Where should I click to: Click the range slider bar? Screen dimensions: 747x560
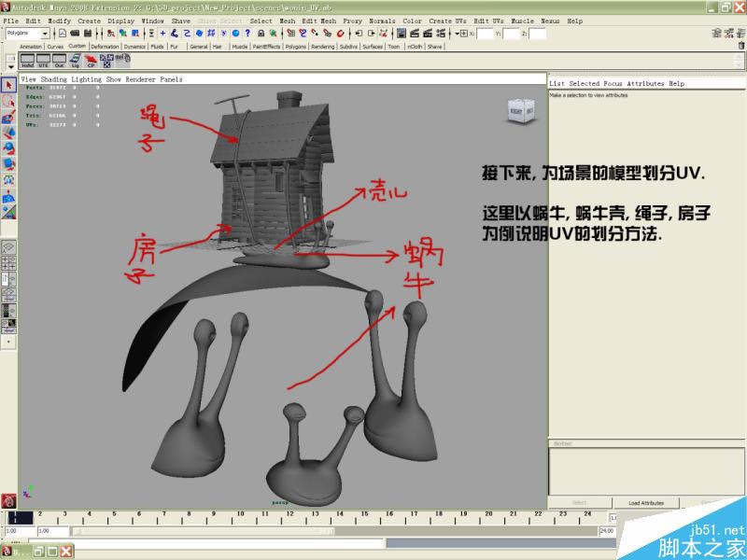tap(203, 531)
